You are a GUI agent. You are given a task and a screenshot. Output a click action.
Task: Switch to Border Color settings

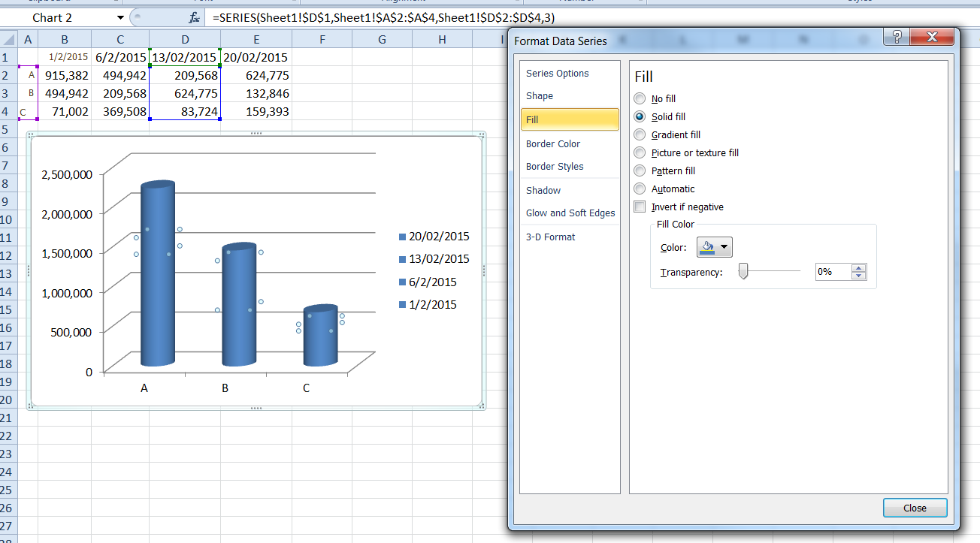pos(553,143)
